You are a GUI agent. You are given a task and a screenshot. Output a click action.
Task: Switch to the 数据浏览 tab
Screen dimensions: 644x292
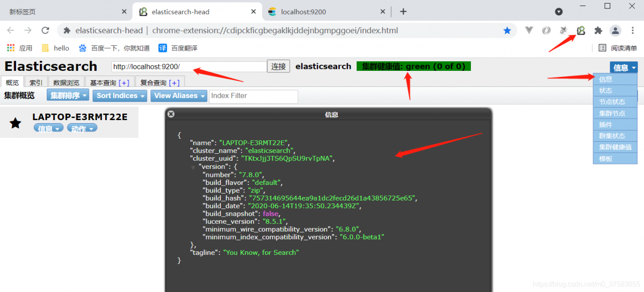coord(66,82)
